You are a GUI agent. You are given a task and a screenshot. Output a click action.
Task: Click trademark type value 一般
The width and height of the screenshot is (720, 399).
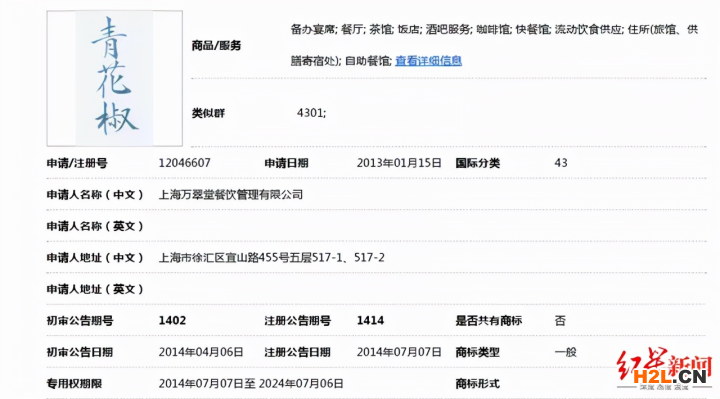566,352
